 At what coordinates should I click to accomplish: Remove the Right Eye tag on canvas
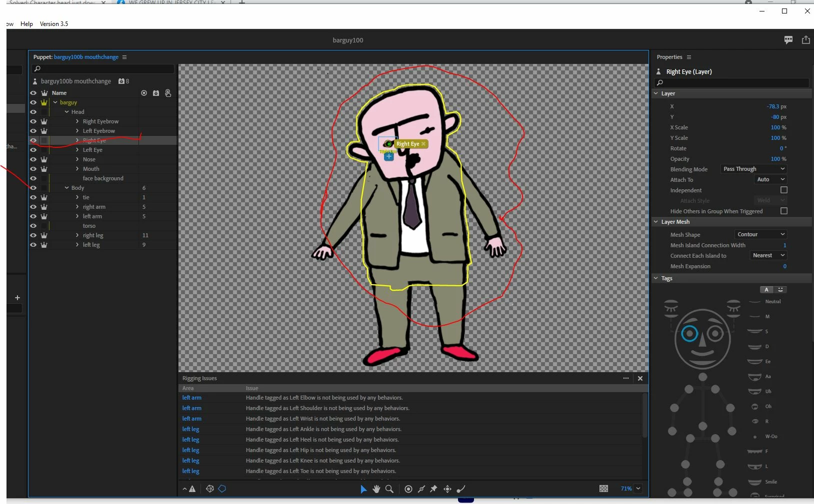423,144
